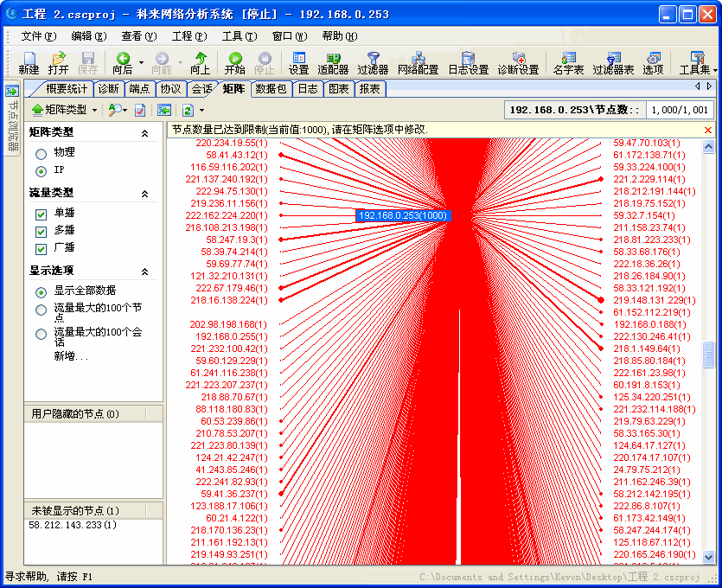Screen dimensions: 722x588
Task: Click the 新增... link in display options
Action: click(71, 355)
